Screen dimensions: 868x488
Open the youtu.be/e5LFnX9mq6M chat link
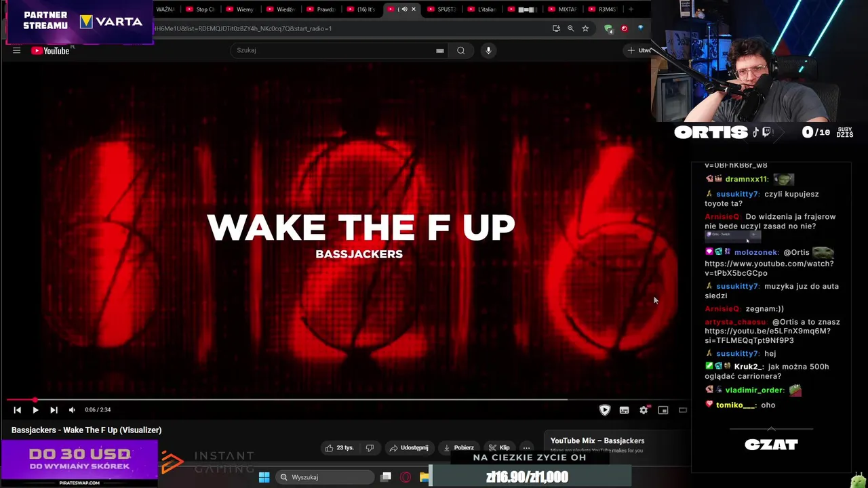[x=768, y=335]
